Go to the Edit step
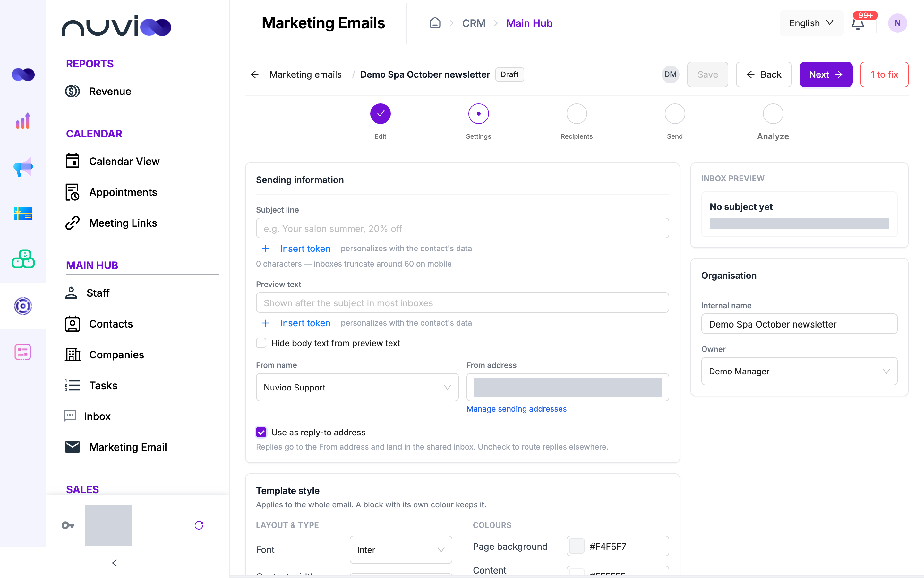The width and height of the screenshot is (924, 578). click(x=380, y=114)
